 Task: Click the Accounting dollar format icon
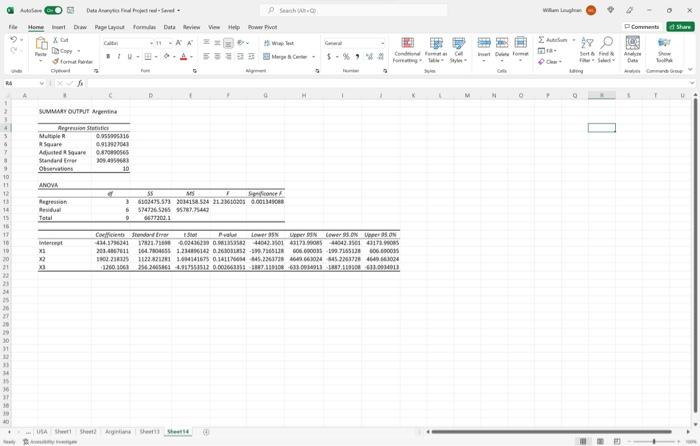[x=329, y=57]
